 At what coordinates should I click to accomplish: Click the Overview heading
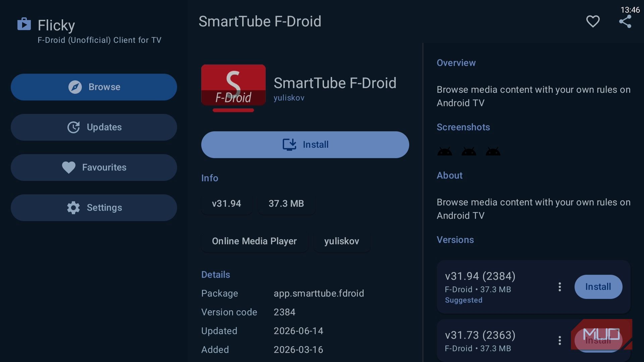point(456,63)
